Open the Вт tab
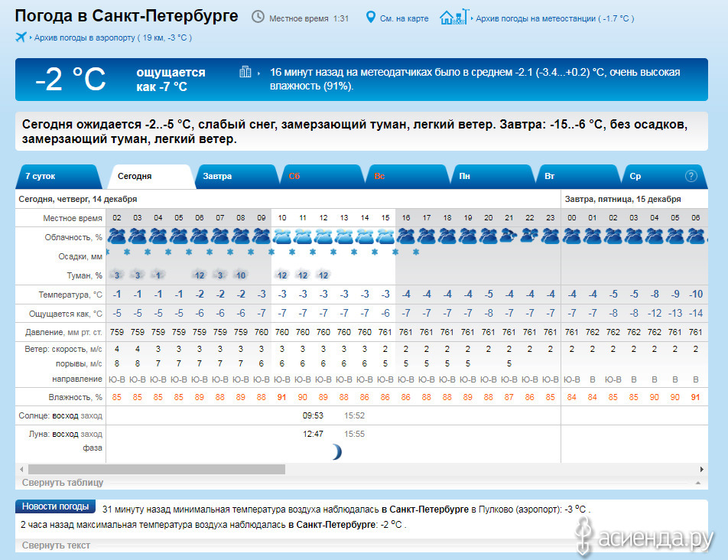Viewport: 728px width, 560px height. (x=578, y=177)
